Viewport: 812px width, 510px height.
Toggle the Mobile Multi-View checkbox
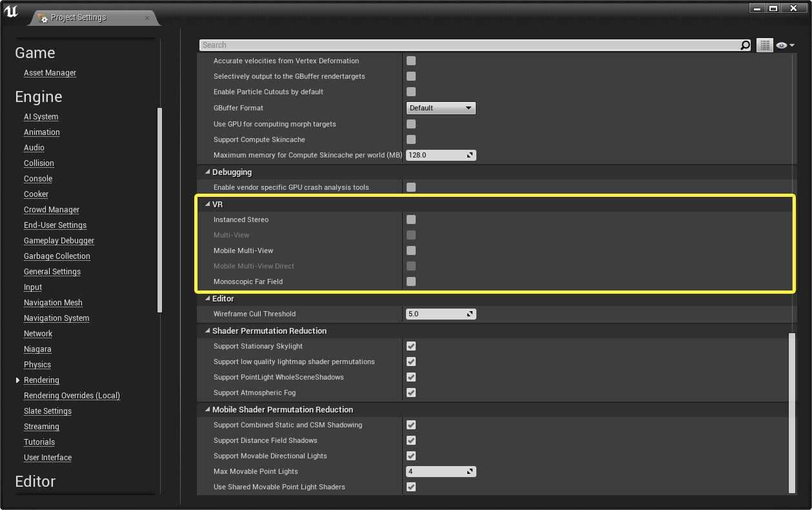411,250
